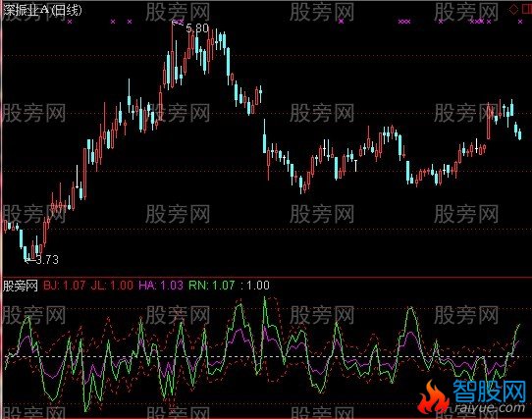Click the 5.80 highest price label
The height and width of the screenshot is (419, 532).
(x=197, y=28)
